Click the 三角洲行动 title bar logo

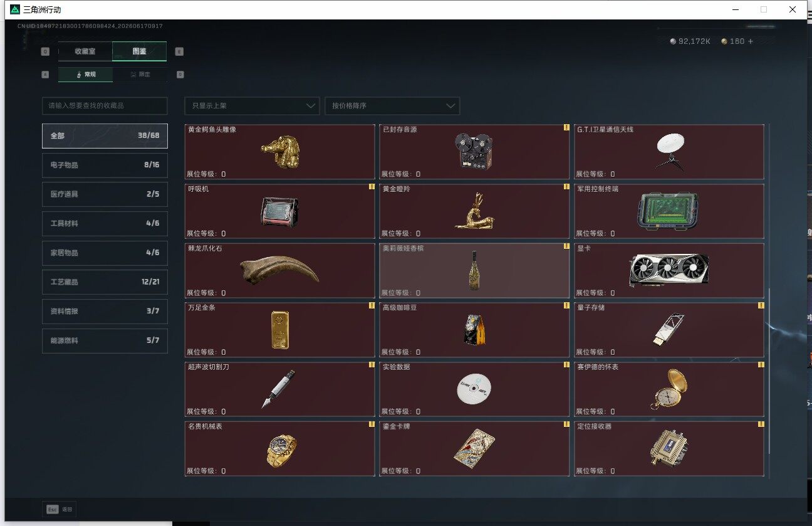click(15, 9)
